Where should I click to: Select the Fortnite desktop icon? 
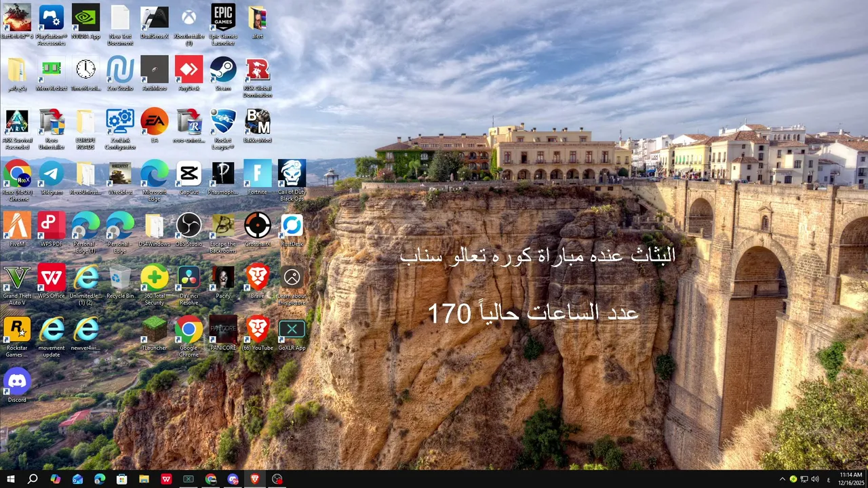[x=258, y=179]
